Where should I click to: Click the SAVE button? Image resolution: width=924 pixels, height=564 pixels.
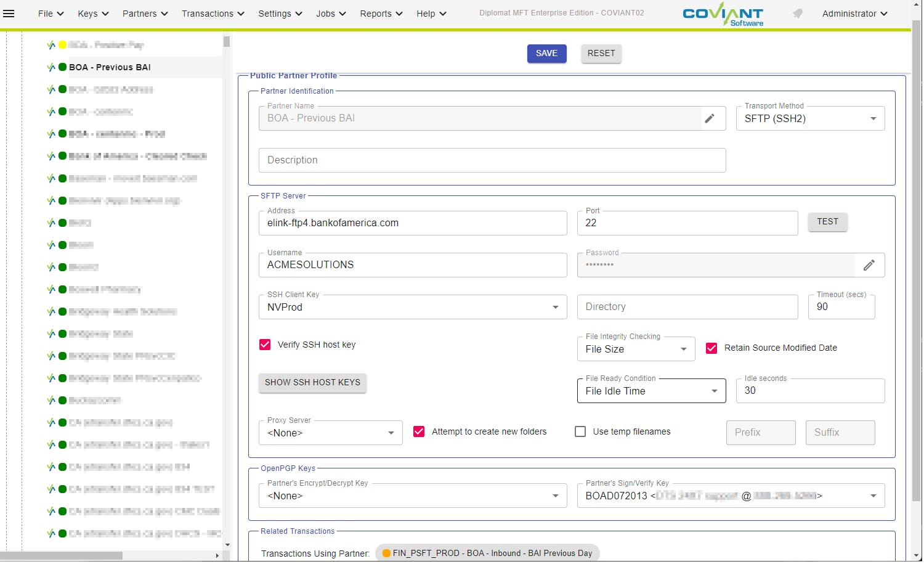click(546, 54)
